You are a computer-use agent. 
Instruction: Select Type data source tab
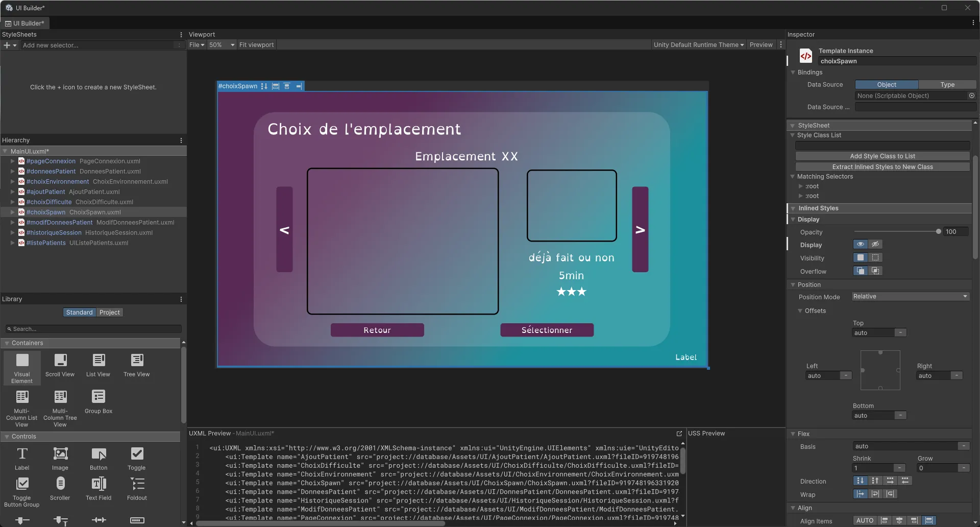coord(947,85)
